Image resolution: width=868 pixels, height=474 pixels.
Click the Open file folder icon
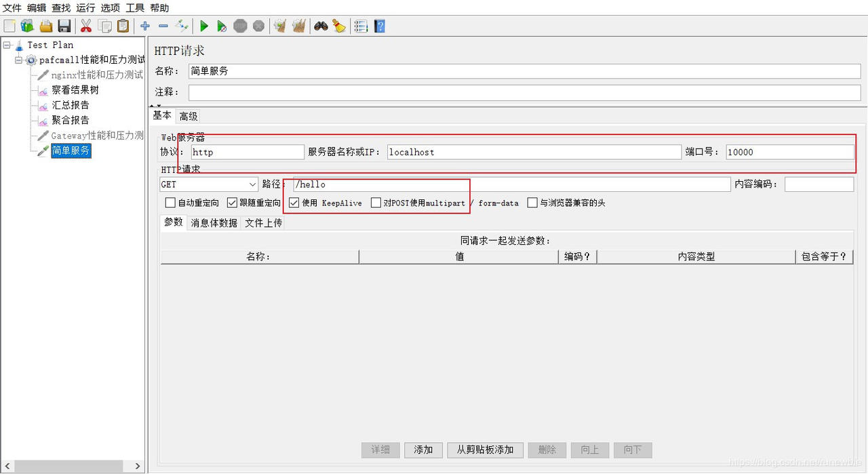pos(45,26)
